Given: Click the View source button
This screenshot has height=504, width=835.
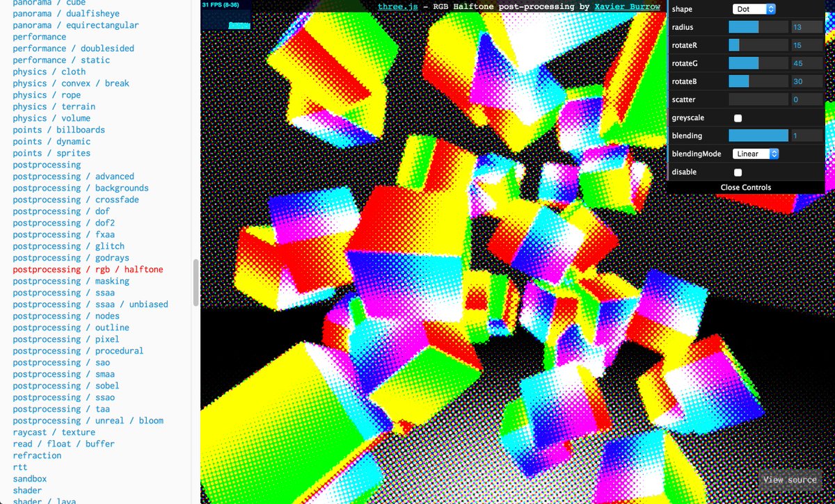Looking at the screenshot, I should click(790, 480).
